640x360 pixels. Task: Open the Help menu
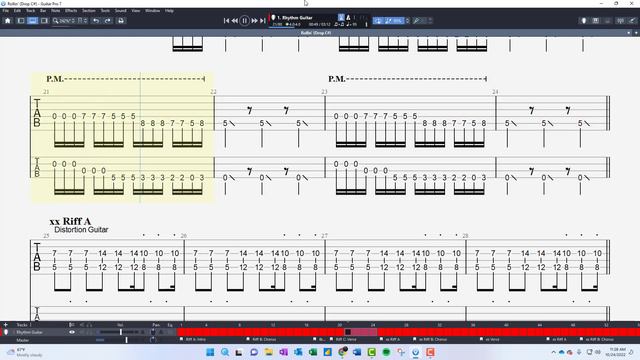(169, 11)
